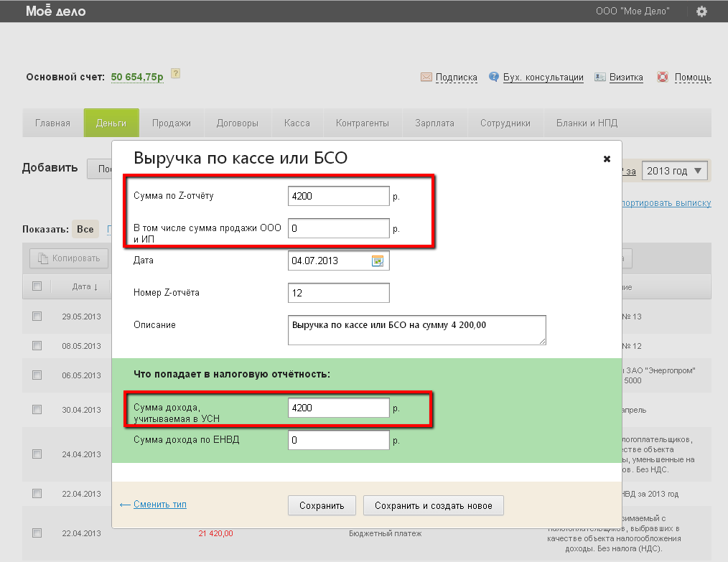Close the Выручка по кассе dialog
The image size is (728, 562).
pos(607,159)
